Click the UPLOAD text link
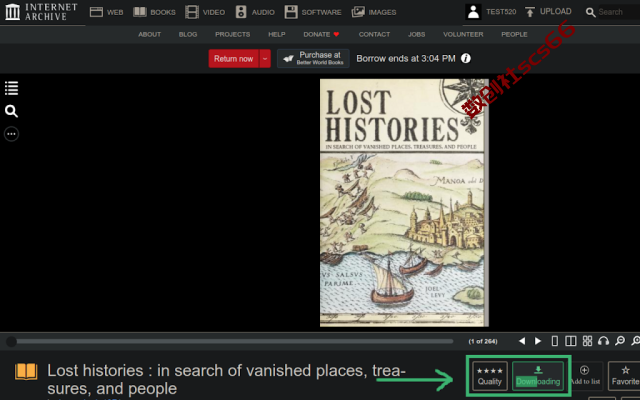Viewport: 640px width, 400px height. 556,11
